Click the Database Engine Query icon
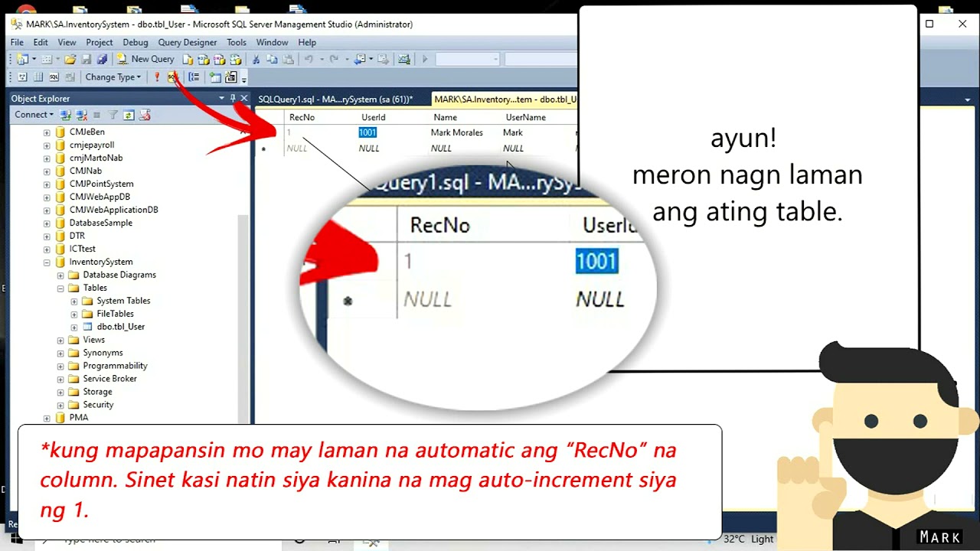Screen dimensions: 980x551 tap(188, 59)
